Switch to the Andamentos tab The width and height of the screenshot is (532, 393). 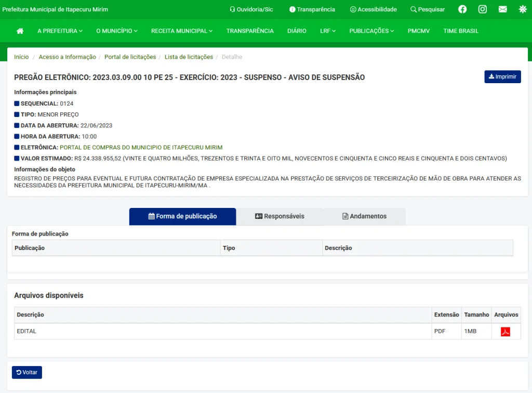pos(364,216)
